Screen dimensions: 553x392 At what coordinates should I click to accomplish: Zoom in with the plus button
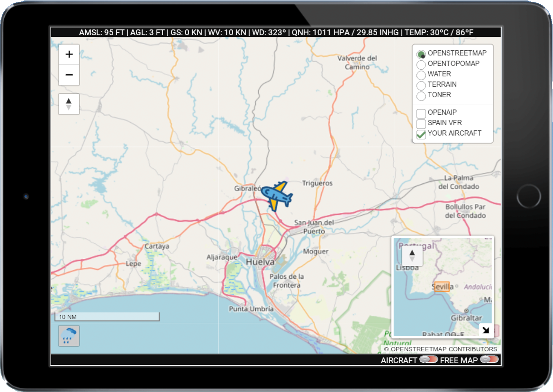pos(69,54)
